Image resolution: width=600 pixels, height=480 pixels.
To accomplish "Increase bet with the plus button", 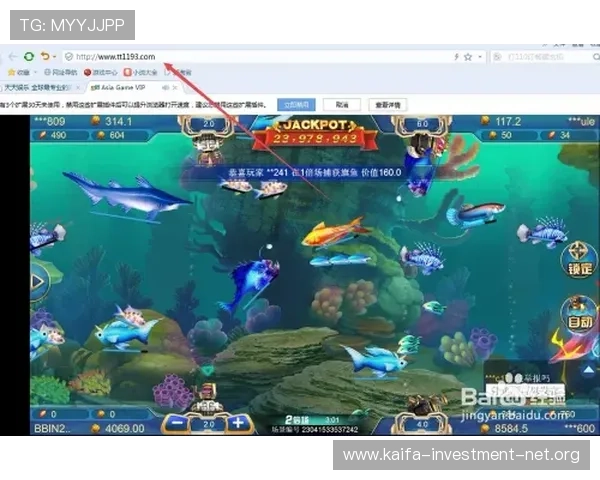I will (238, 423).
